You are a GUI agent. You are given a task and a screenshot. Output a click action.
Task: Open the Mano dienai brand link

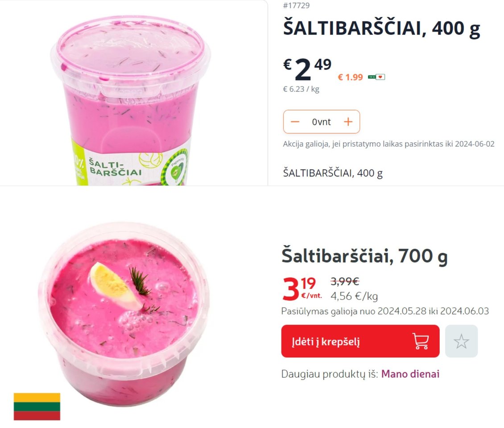pyautogui.click(x=410, y=374)
